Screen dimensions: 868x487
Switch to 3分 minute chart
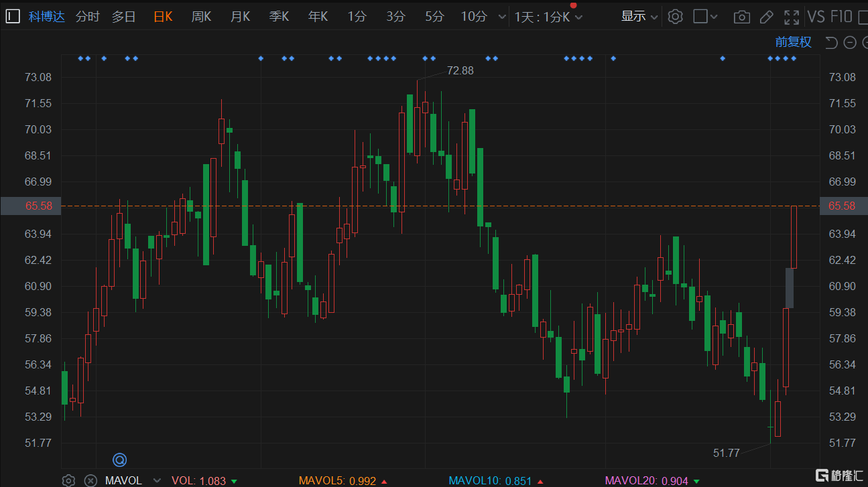[396, 17]
